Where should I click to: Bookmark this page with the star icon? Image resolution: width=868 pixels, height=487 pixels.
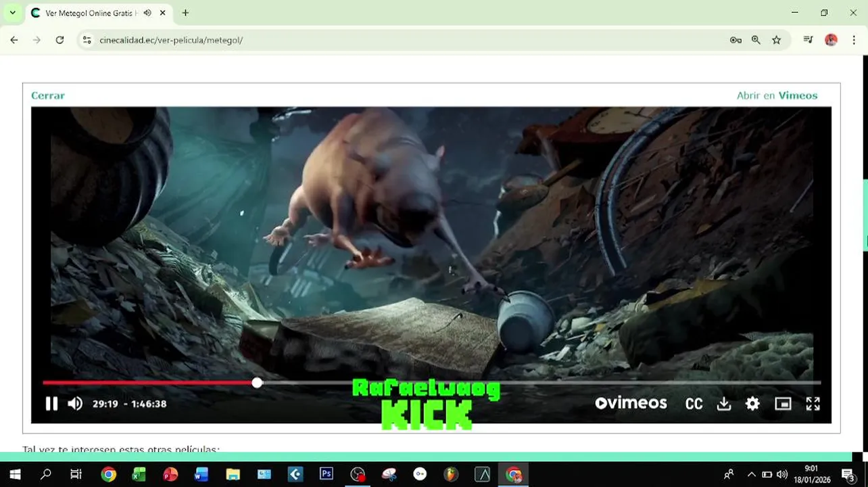777,40
